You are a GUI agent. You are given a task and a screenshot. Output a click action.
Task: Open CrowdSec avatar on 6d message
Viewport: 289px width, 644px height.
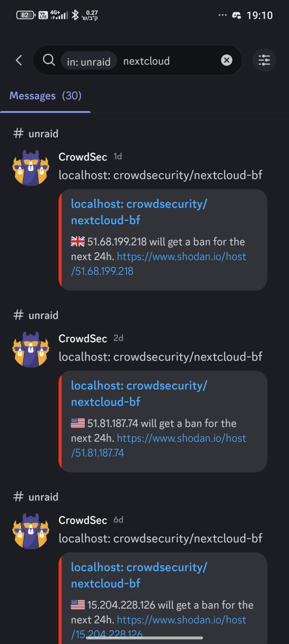(x=31, y=530)
